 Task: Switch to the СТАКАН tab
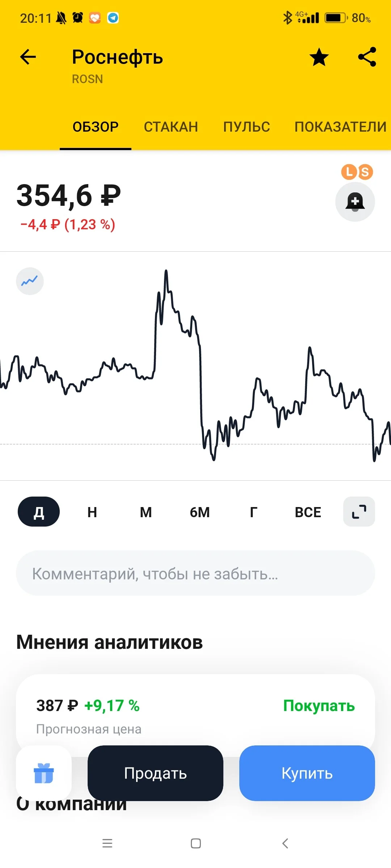click(x=171, y=127)
